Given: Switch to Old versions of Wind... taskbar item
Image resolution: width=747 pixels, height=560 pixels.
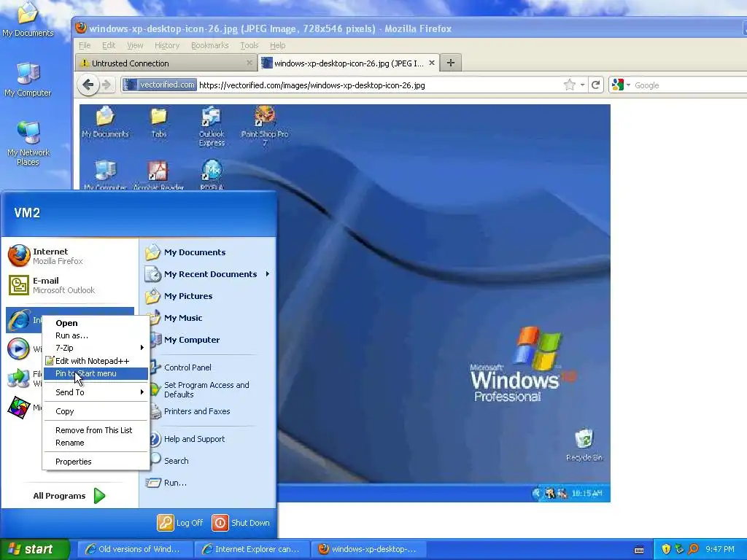Looking at the screenshot, I should click(135, 549).
